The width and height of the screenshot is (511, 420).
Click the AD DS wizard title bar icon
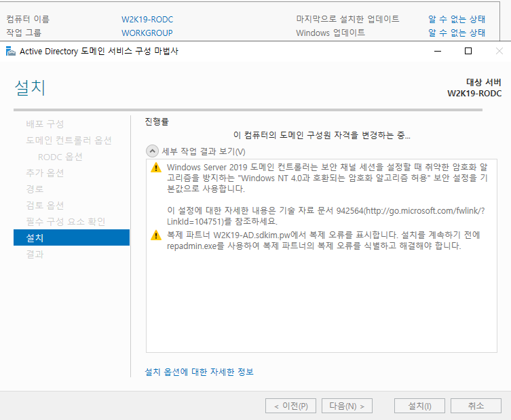[x=10, y=51]
